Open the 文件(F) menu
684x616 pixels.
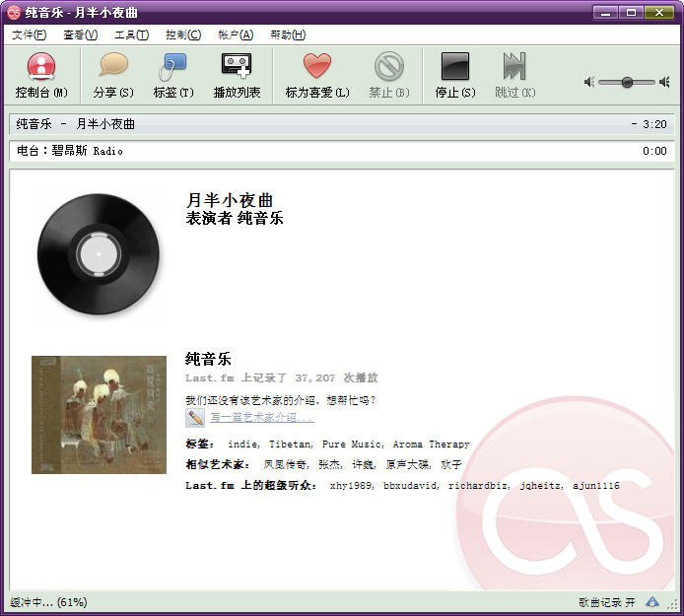pos(30,34)
